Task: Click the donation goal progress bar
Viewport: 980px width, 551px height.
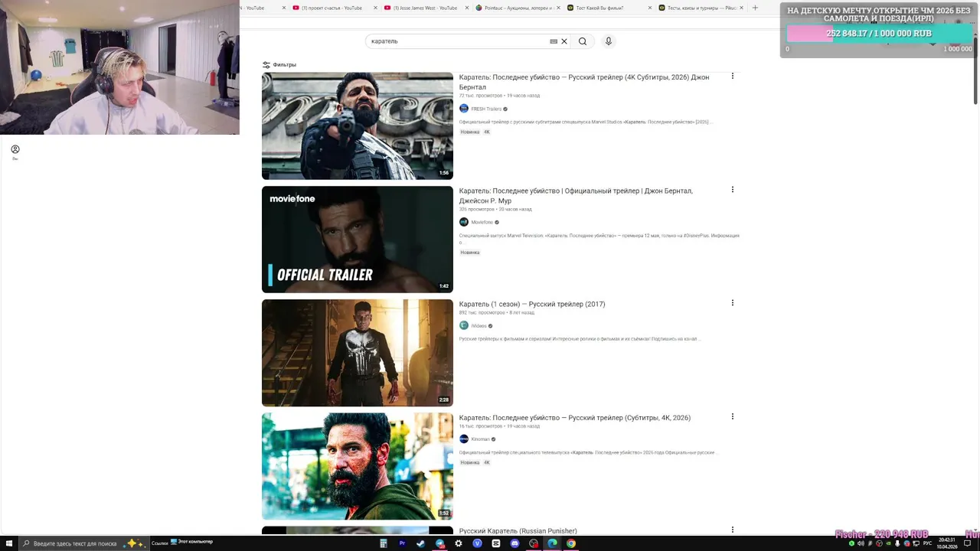Action: pos(880,34)
